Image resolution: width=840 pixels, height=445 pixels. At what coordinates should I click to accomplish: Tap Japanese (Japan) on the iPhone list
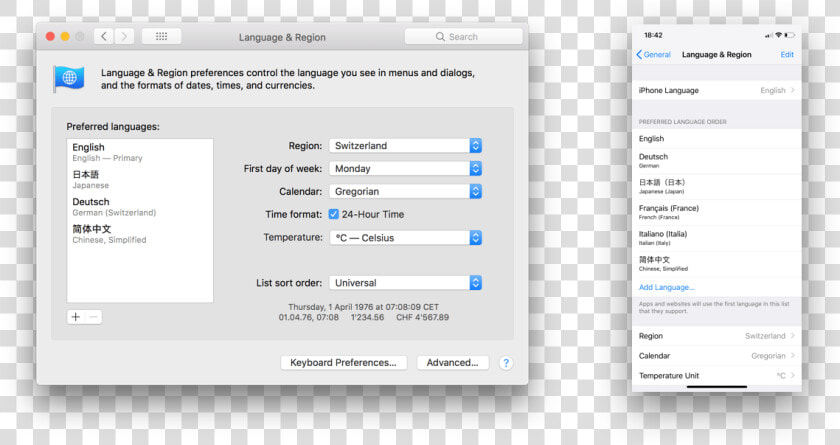tap(717, 186)
